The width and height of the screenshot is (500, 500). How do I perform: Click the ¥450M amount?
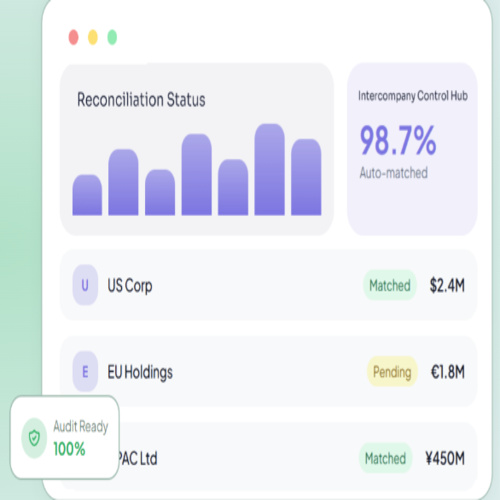(445, 458)
